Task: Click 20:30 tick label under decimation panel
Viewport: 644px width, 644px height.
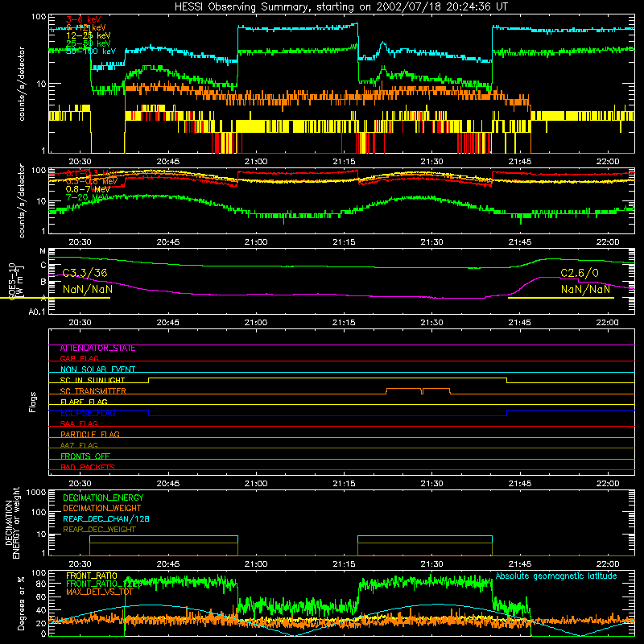Action: [x=80, y=564]
